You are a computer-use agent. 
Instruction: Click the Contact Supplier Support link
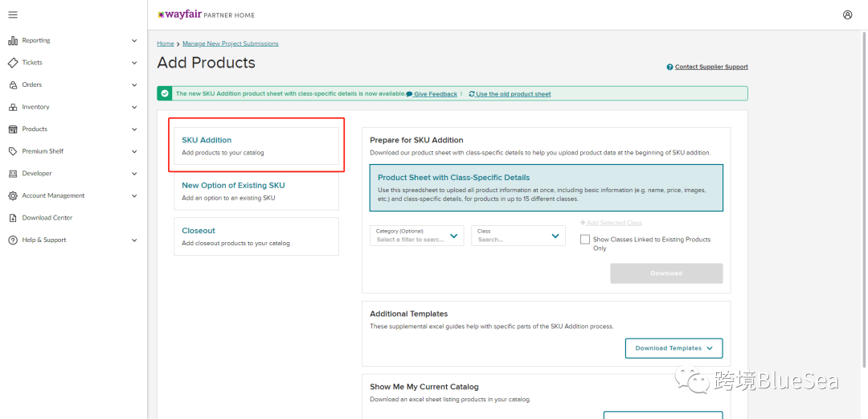[x=711, y=67]
